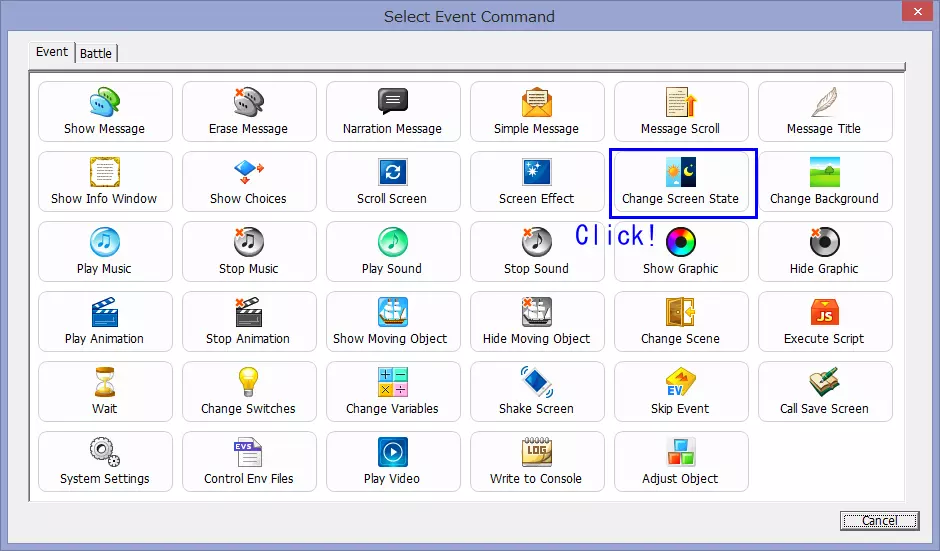Select the Screen Effect command

click(x=537, y=182)
